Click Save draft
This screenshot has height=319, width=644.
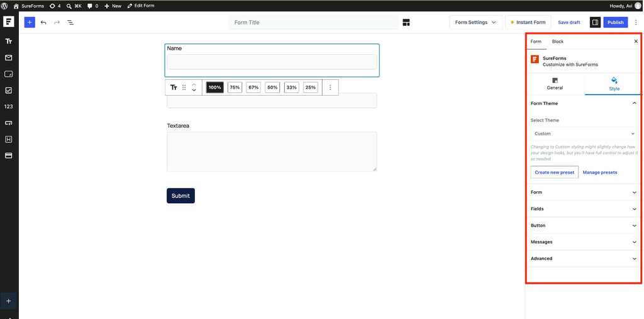(x=569, y=22)
